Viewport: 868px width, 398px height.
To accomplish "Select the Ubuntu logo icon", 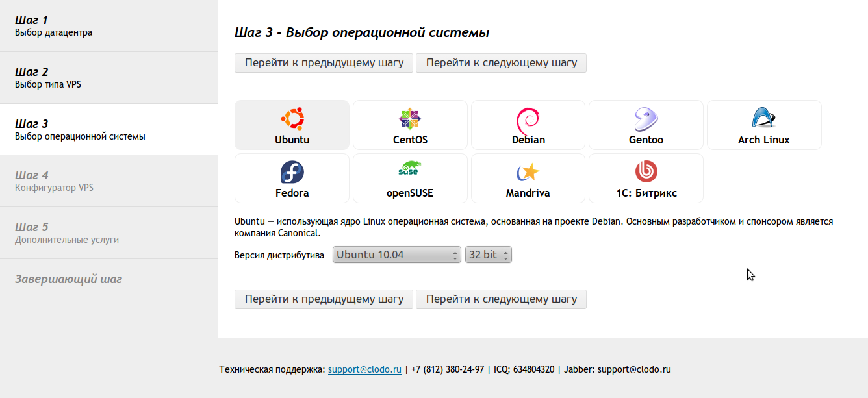I will coord(292,119).
